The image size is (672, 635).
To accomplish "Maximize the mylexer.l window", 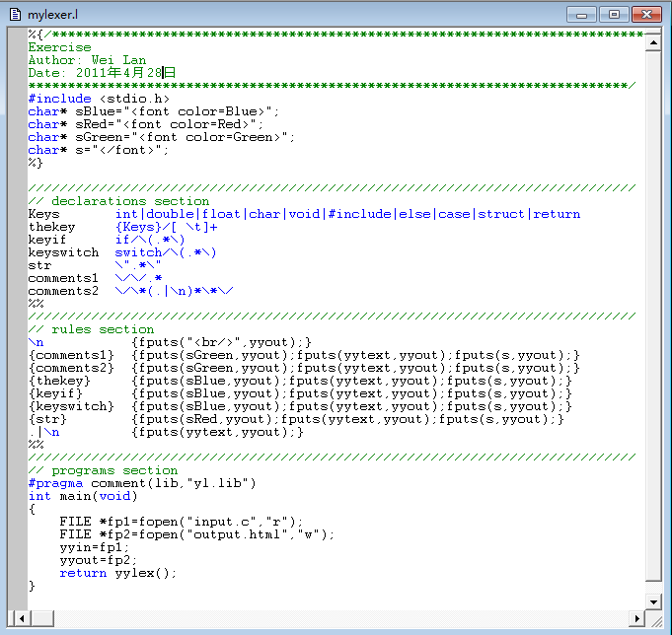I will (614, 15).
